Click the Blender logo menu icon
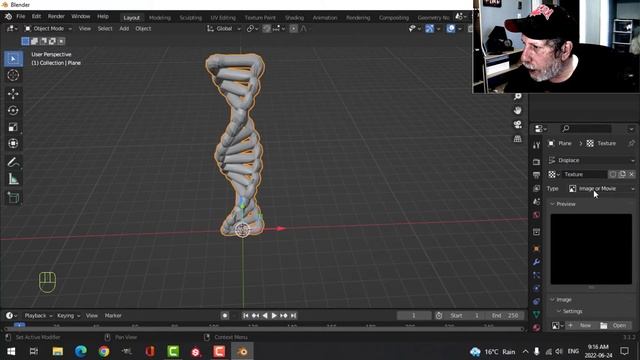 (8, 17)
